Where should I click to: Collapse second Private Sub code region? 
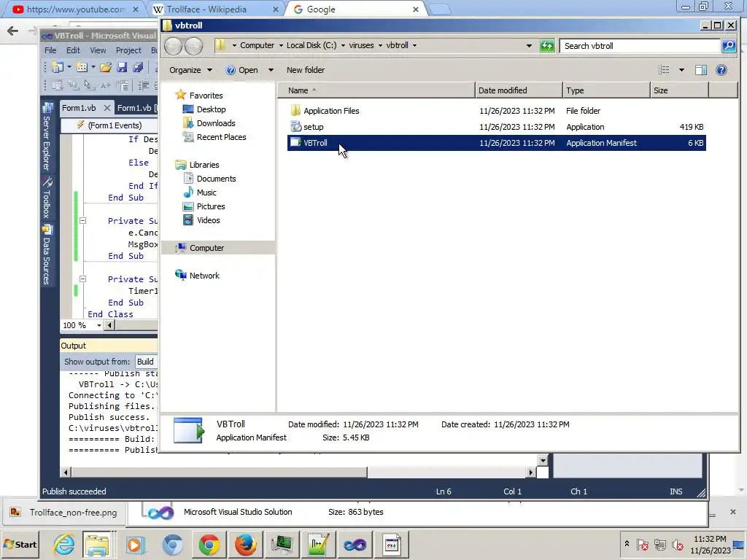pos(82,279)
